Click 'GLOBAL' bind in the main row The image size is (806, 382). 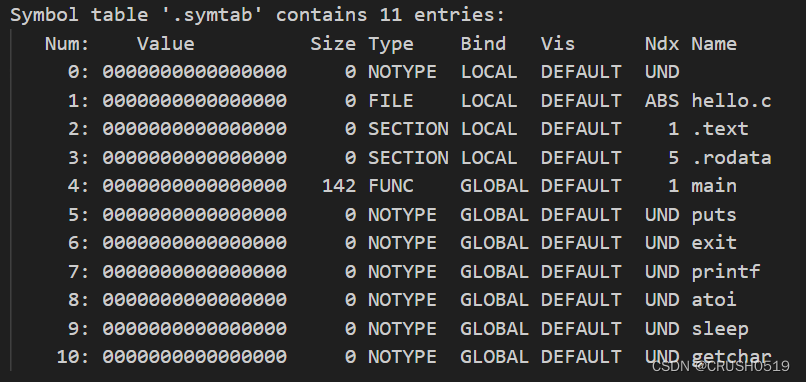tap(494, 186)
